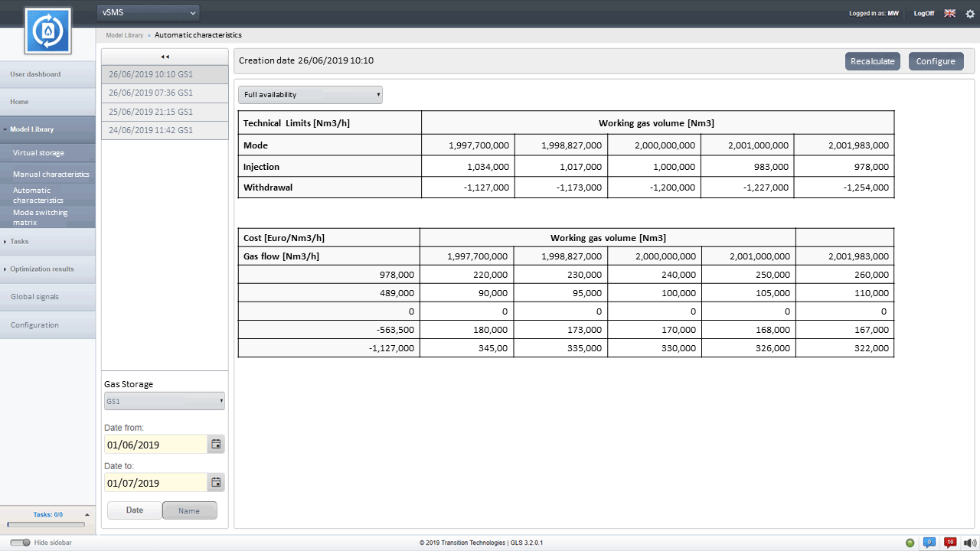Click gas flow value 489,000
980x551 pixels.
(328, 293)
